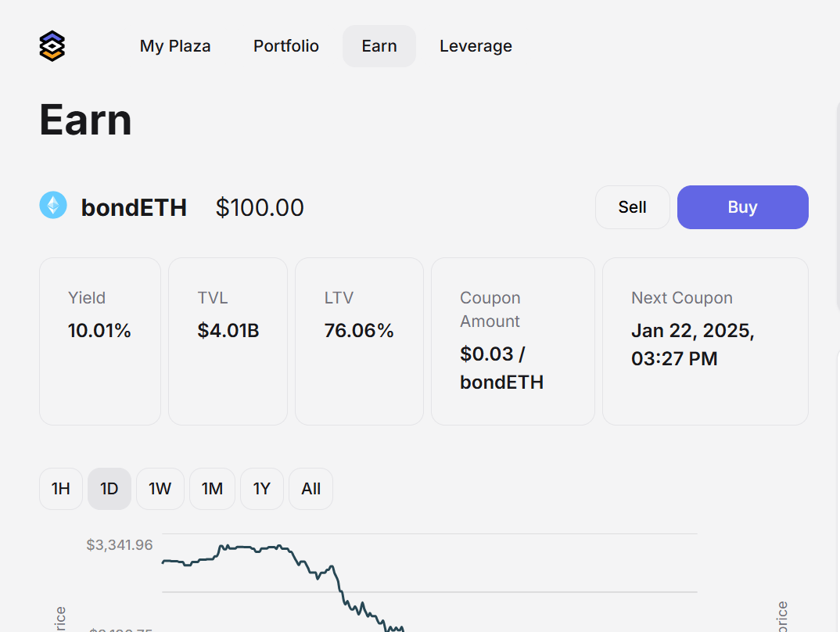Click the Yield 10.01% card

[100, 341]
